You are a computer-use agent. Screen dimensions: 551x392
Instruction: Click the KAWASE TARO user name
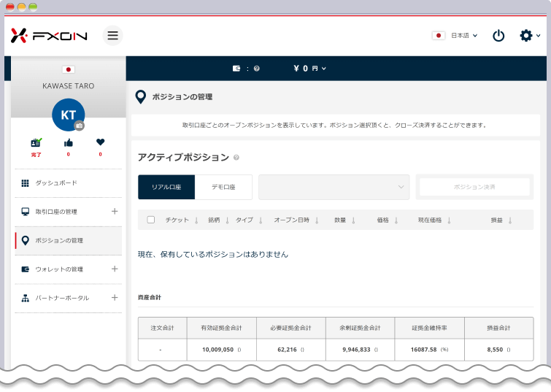tap(68, 86)
